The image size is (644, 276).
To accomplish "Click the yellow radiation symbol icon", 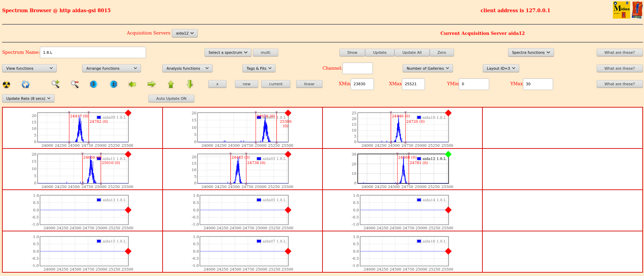I will (x=6, y=84).
